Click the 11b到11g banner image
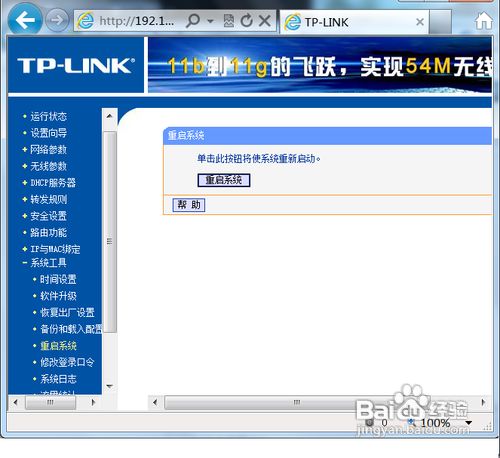Screen dimensions: 500x458 tap(320, 65)
